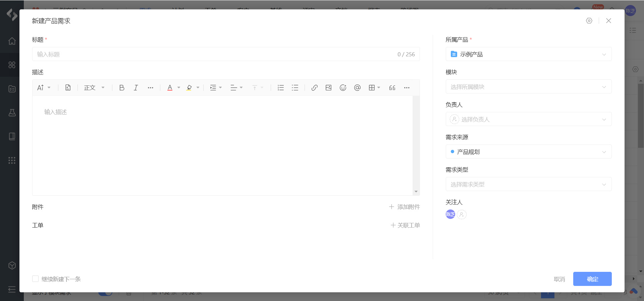This screenshot has width=644, height=301.
Task: Go to home in left sidebar
Action: point(12,41)
